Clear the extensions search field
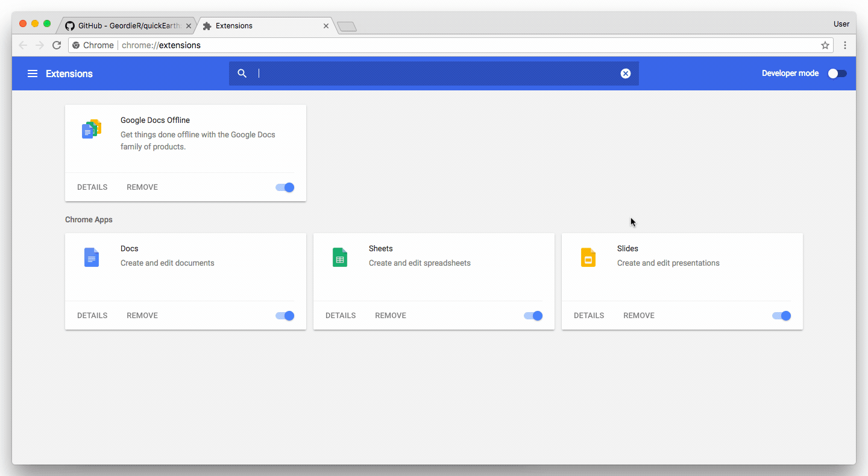 pos(626,74)
